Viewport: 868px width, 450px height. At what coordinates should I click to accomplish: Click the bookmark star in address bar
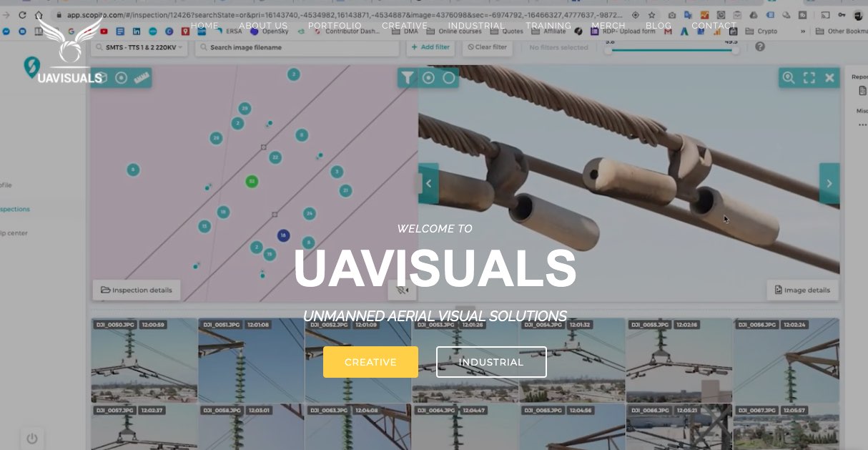(651, 14)
